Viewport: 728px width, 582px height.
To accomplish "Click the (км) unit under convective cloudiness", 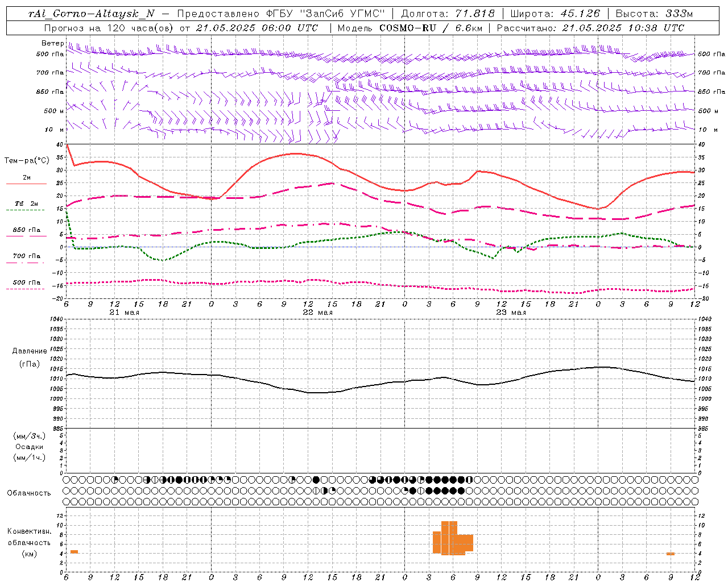I will pyautogui.click(x=30, y=554).
